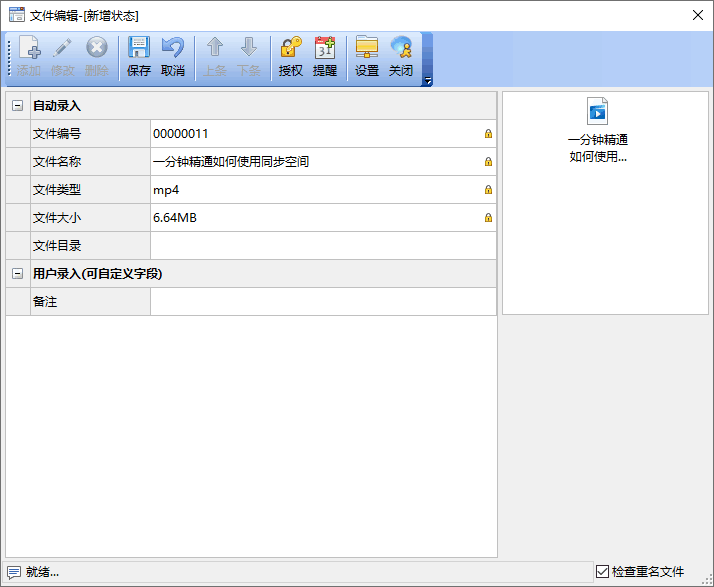Open the toolbar overflow options arrow
714x587 pixels.
click(x=428, y=82)
